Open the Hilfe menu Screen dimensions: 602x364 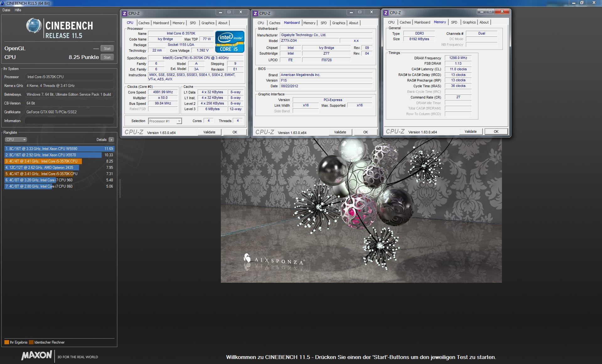(18, 10)
